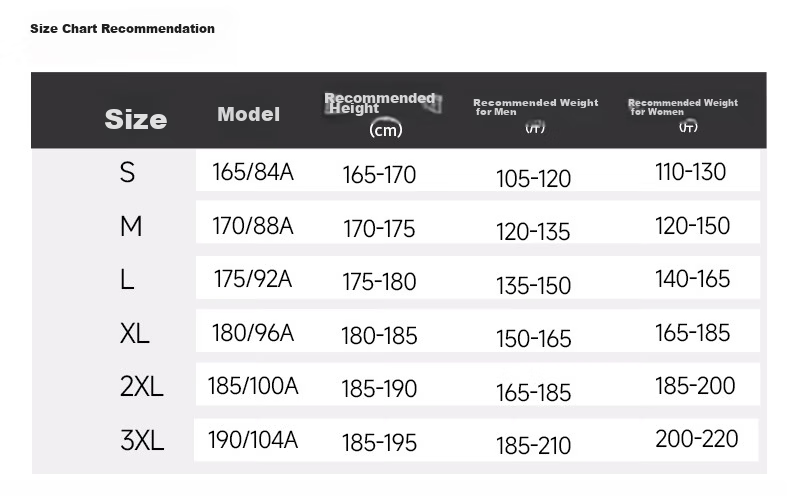Click the Size Chart Recommendation title
Screen dimensions: 790x496
pyautogui.click(x=122, y=29)
